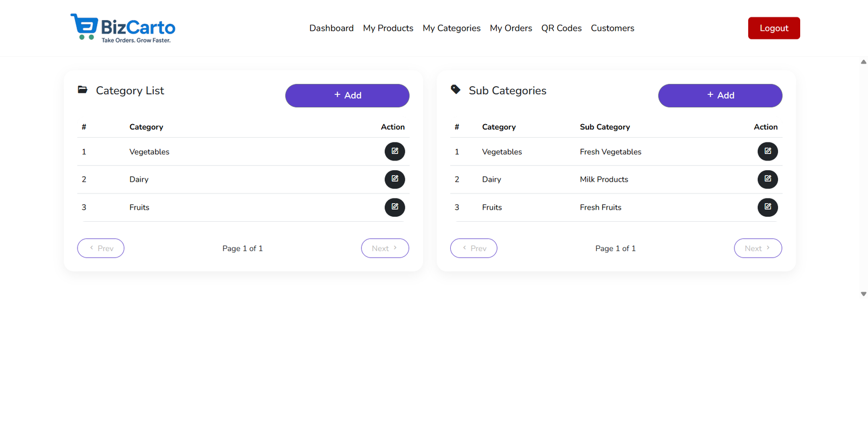Screen dimensions: 868x438
Task: Click the tag icon beside Sub Categories
Action: click(x=455, y=89)
